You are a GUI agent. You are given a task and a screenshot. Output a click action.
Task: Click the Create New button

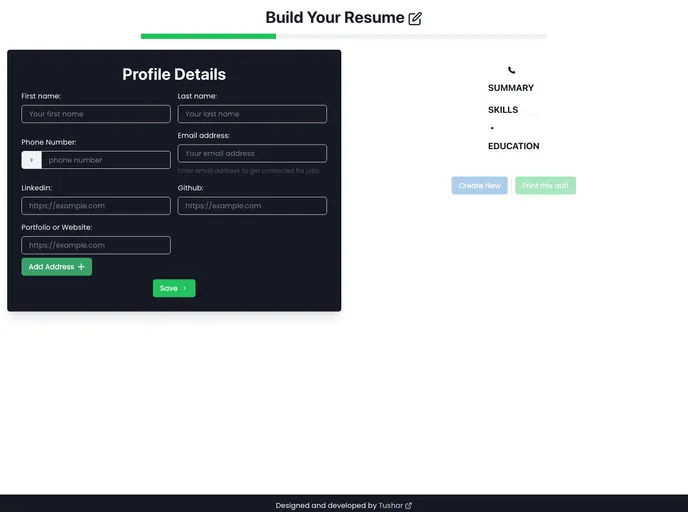point(480,186)
